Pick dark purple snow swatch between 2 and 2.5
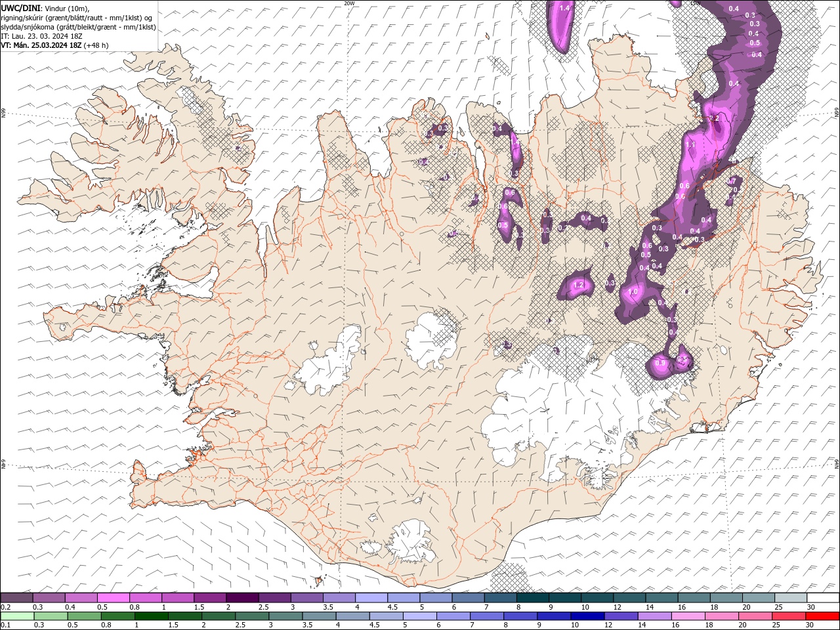The height and width of the screenshot is (630, 840). pyautogui.click(x=242, y=598)
